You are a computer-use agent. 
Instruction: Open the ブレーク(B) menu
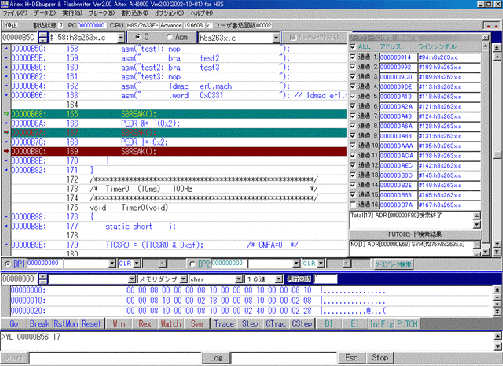coord(102,13)
